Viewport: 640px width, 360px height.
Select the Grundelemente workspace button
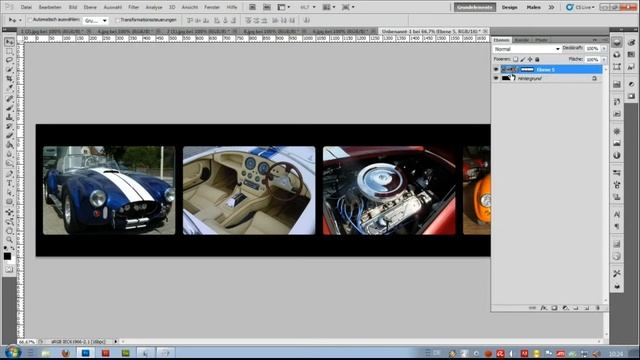click(x=475, y=7)
